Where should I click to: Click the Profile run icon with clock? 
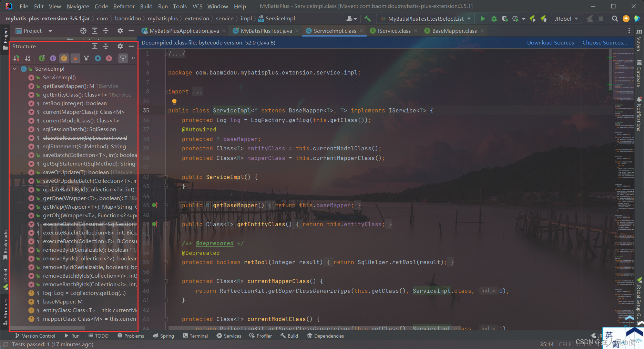tap(515, 19)
